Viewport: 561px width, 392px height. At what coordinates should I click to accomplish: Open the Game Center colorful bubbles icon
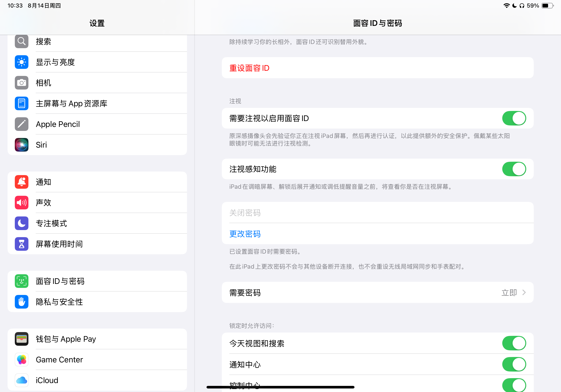click(x=22, y=360)
